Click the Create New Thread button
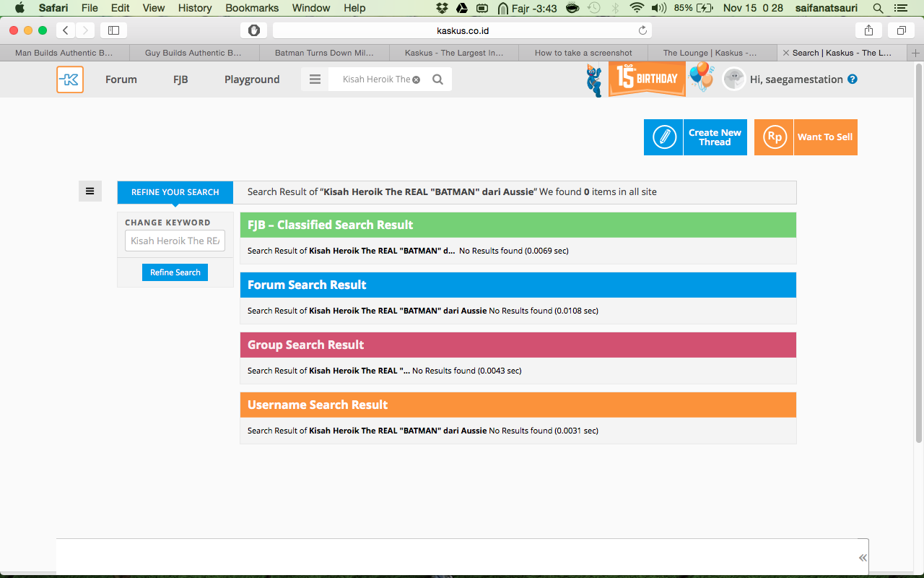Screen dimensions: 924x578 pos(695,137)
